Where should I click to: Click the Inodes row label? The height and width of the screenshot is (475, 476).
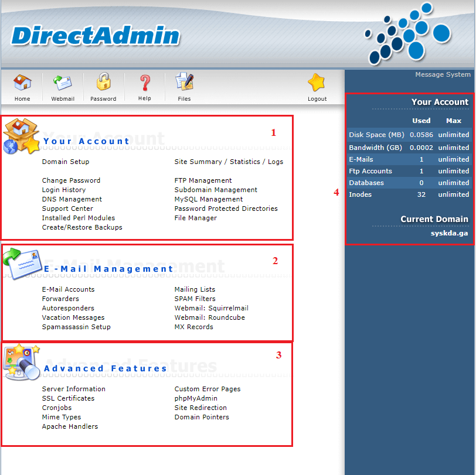(360, 194)
